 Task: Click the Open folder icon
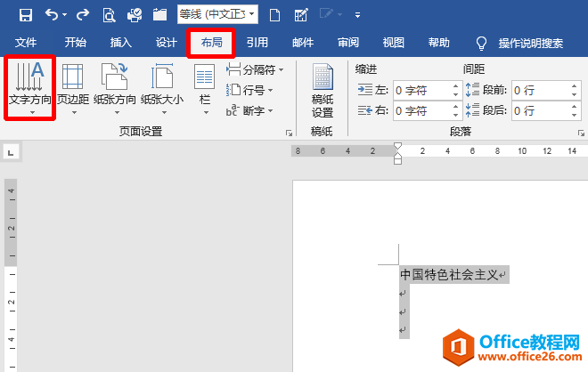tap(159, 15)
